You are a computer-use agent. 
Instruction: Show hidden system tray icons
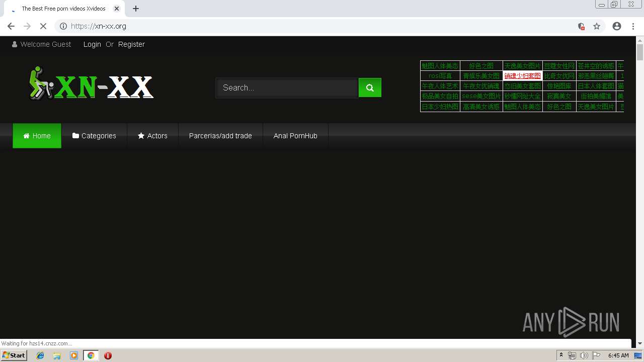pyautogui.click(x=561, y=355)
